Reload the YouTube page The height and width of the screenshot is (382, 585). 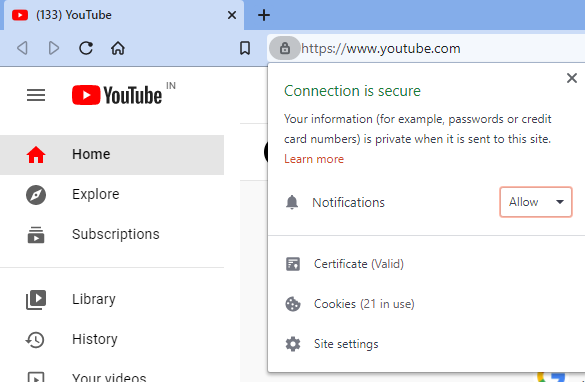(x=86, y=48)
